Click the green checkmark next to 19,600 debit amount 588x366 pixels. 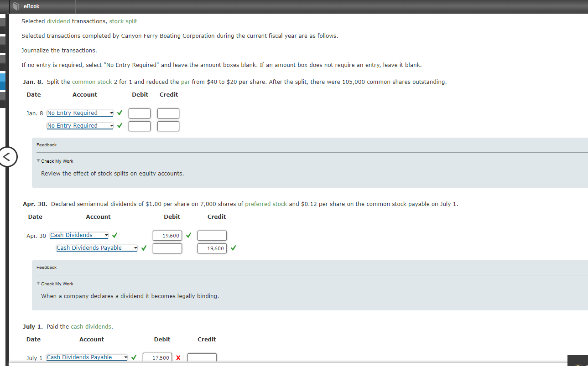click(x=188, y=235)
